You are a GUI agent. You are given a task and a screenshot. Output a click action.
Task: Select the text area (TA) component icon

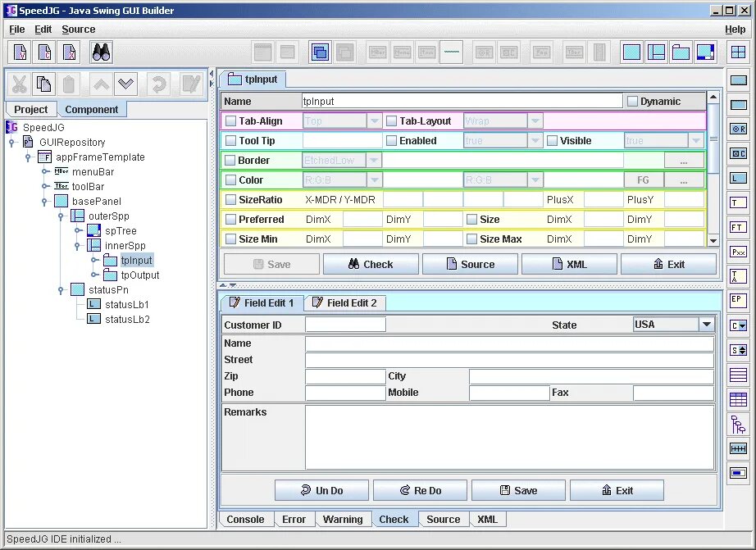point(738,276)
